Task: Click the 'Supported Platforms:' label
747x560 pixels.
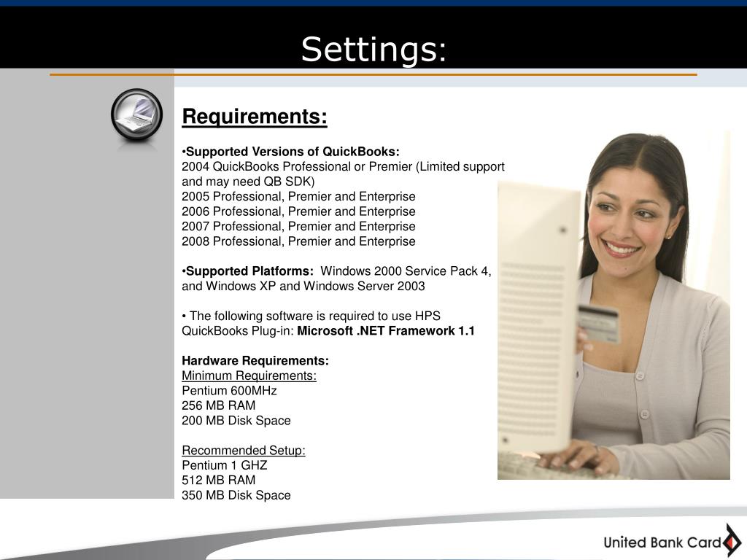Action: (248, 271)
